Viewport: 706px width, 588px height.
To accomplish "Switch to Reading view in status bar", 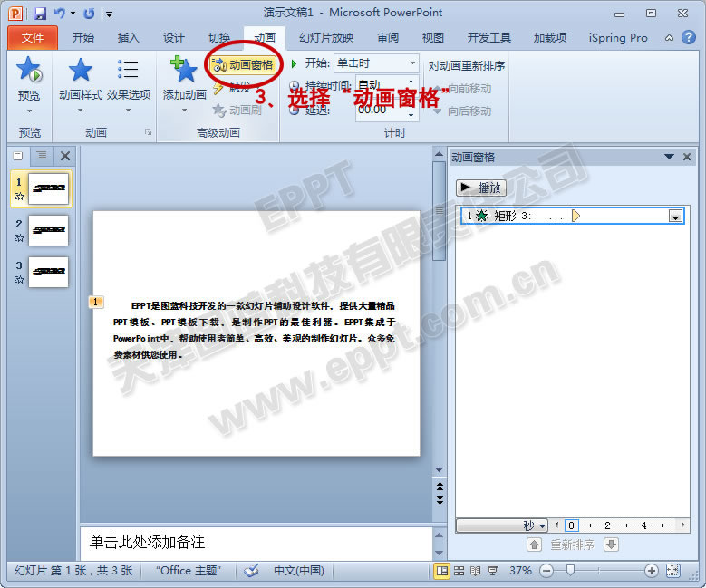I will (477, 571).
